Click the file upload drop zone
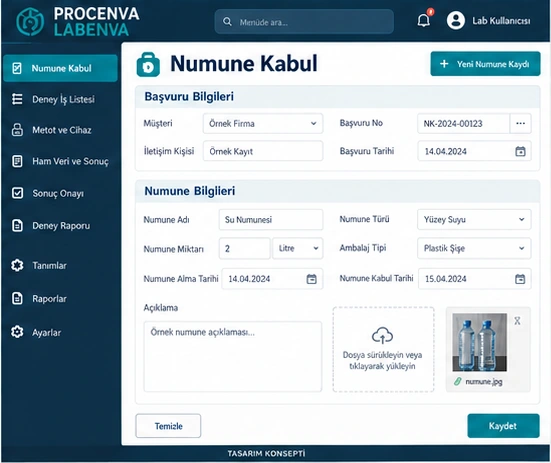The height and width of the screenshot is (463, 551). click(383, 349)
